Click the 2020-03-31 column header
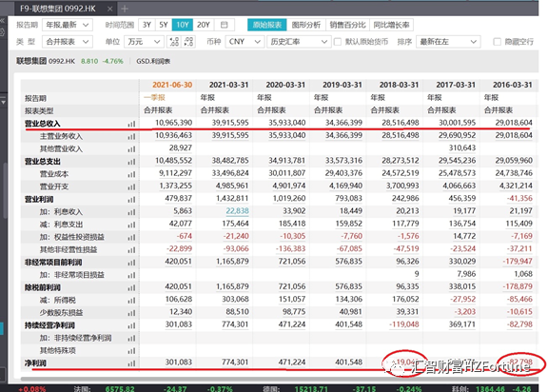Screen dimensions: 548x392 (x=285, y=85)
